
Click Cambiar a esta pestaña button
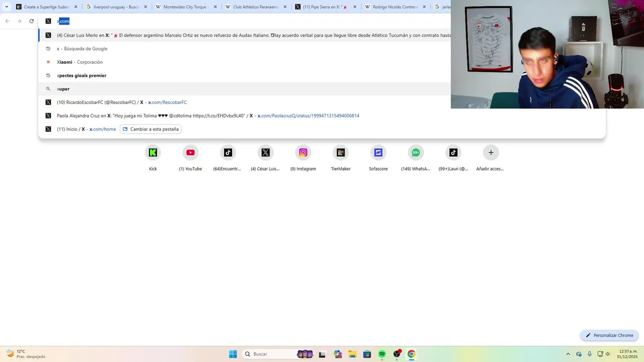[x=150, y=129]
